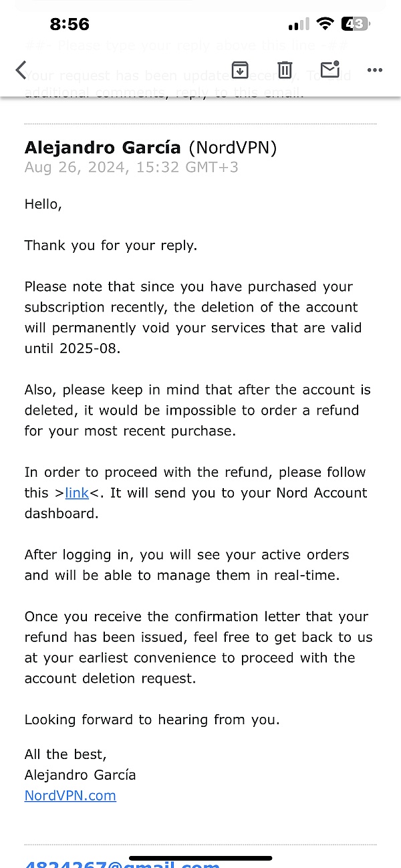The image size is (401, 868).
Task: Open the refund 'link' hyperlink
Action: click(x=77, y=493)
